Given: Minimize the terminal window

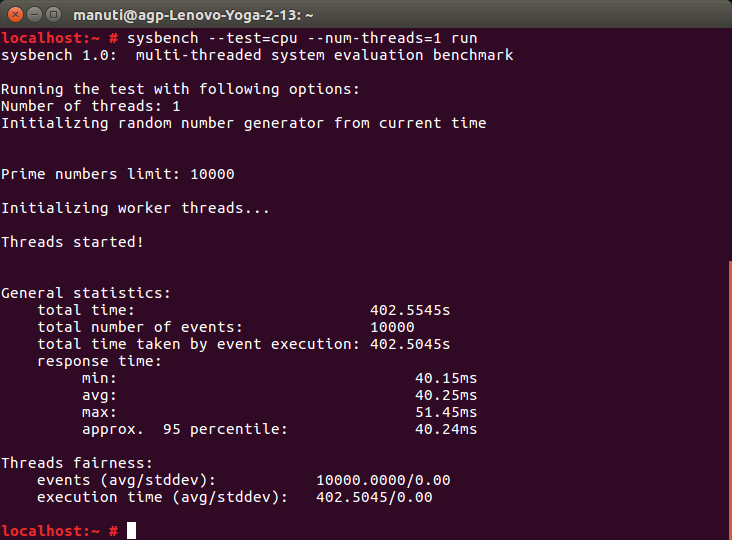Looking at the screenshot, I should (35, 15).
